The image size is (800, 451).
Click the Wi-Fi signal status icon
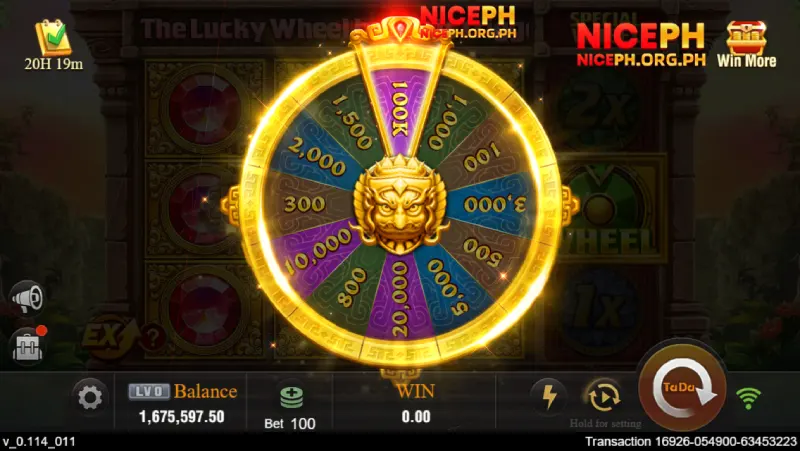tap(748, 398)
